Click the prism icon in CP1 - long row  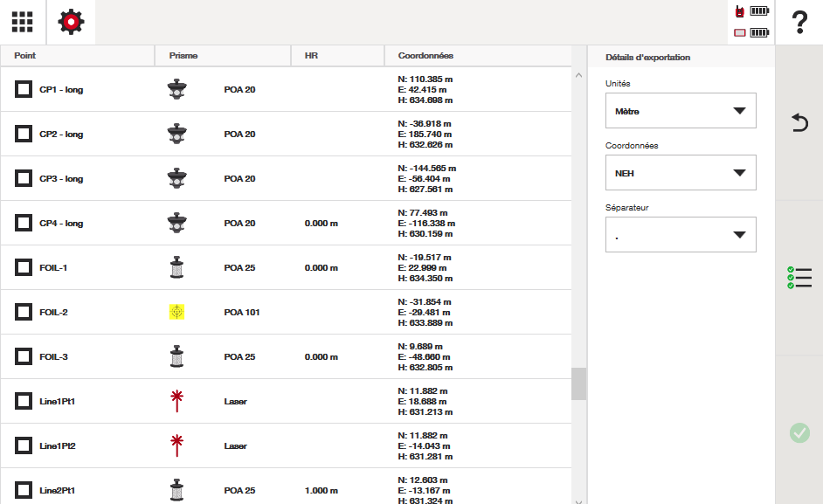176,89
